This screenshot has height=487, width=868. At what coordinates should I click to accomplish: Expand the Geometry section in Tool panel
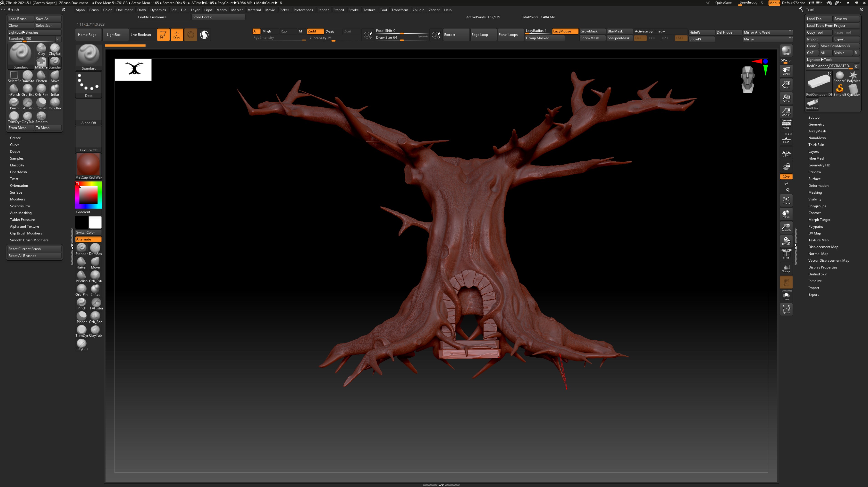click(816, 124)
